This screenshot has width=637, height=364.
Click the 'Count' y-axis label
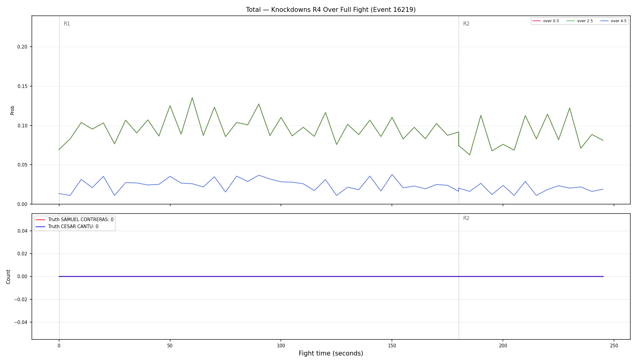click(8, 277)
